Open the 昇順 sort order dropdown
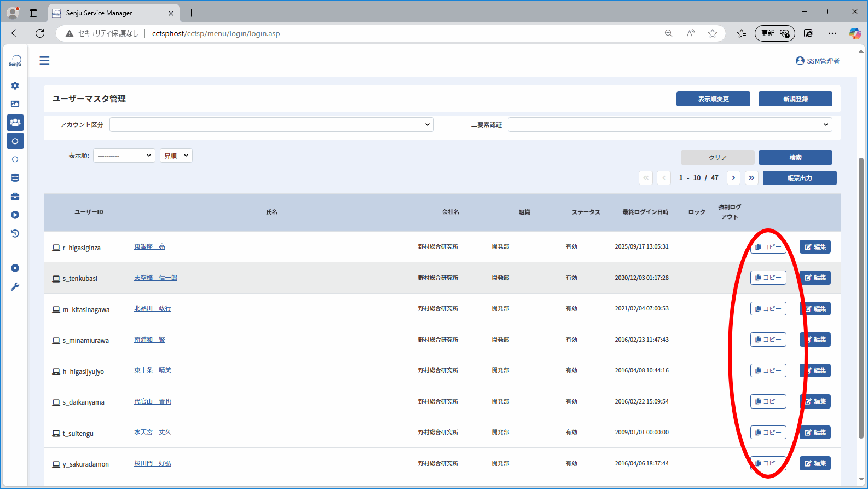The width and height of the screenshot is (868, 489). tap(176, 156)
